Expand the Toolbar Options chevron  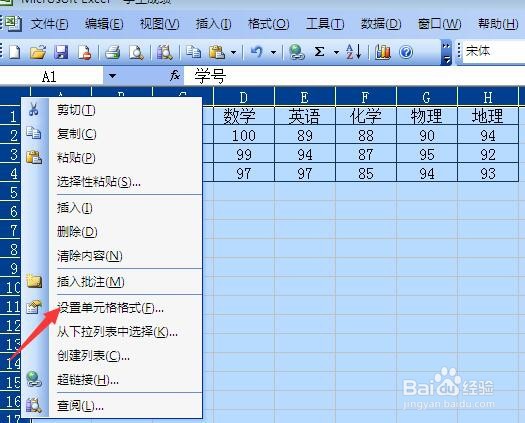tap(446, 52)
